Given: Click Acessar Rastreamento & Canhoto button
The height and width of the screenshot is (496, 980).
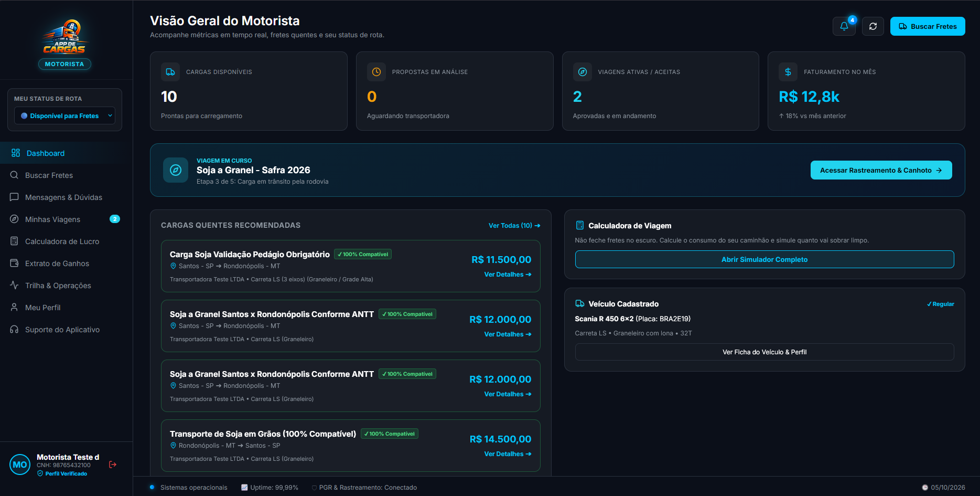Looking at the screenshot, I should tap(881, 170).
